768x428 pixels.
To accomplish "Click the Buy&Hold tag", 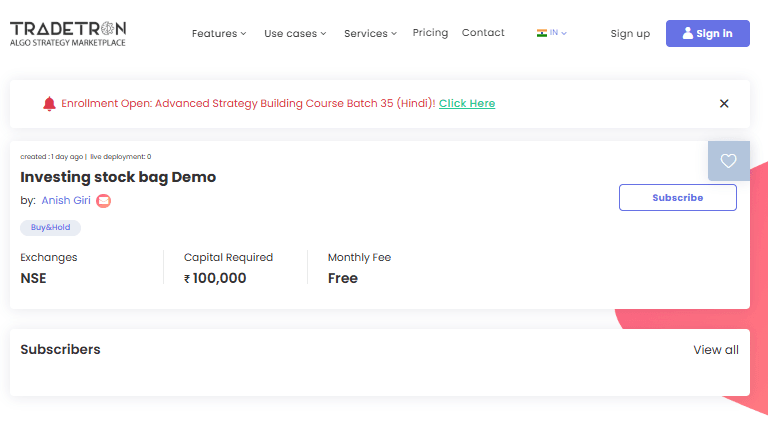I will coord(50,228).
